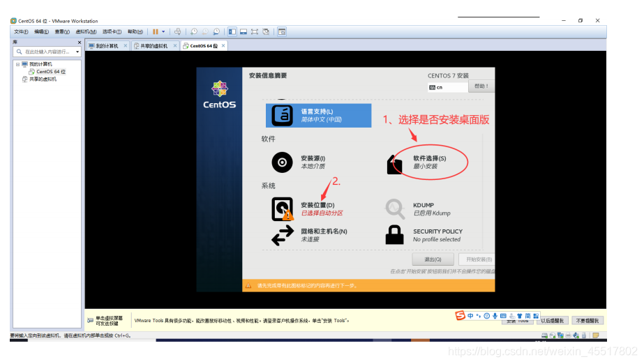Select the CentOS 64 位 tab

[x=203, y=46]
